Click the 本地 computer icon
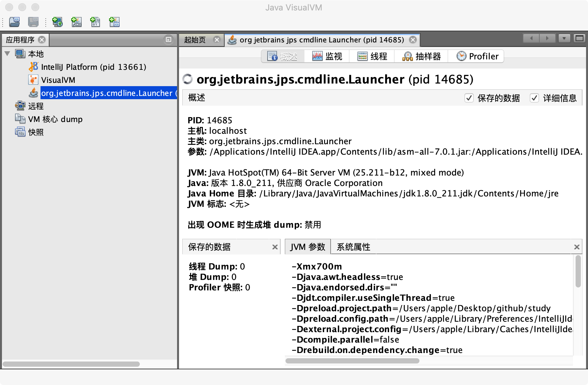Image resolution: width=588 pixels, height=385 pixels. pos(20,54)
